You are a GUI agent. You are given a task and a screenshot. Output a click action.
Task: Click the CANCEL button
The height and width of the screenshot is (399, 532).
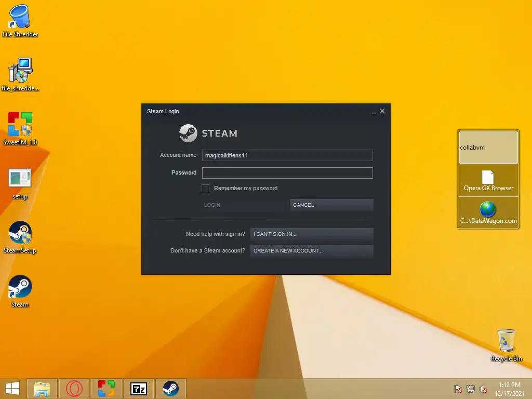[331, 205]
